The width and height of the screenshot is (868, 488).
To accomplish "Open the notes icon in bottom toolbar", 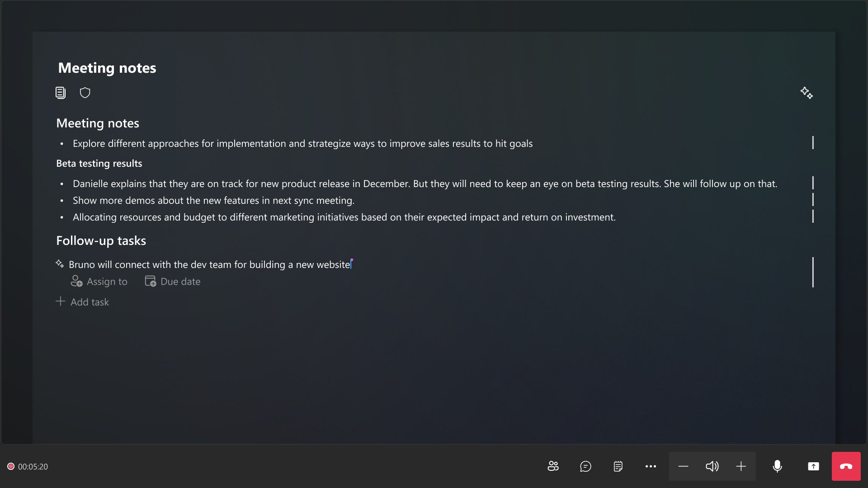I will click(x=618, y=466).
